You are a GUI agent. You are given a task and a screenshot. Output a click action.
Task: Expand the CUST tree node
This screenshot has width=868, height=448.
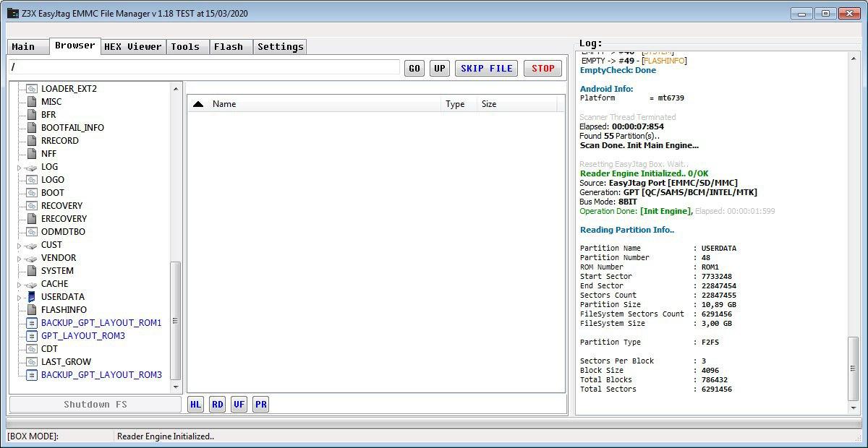tap(20, 246)
